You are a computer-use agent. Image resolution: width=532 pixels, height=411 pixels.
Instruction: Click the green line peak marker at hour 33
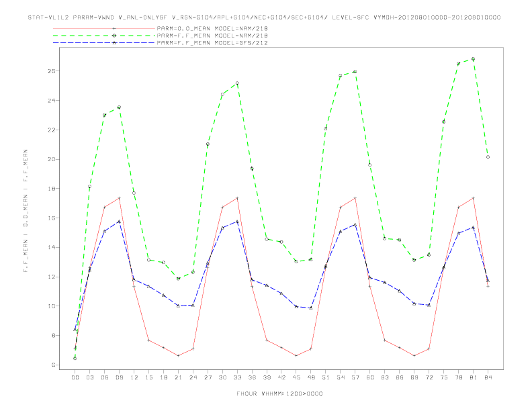click(237, 83)
